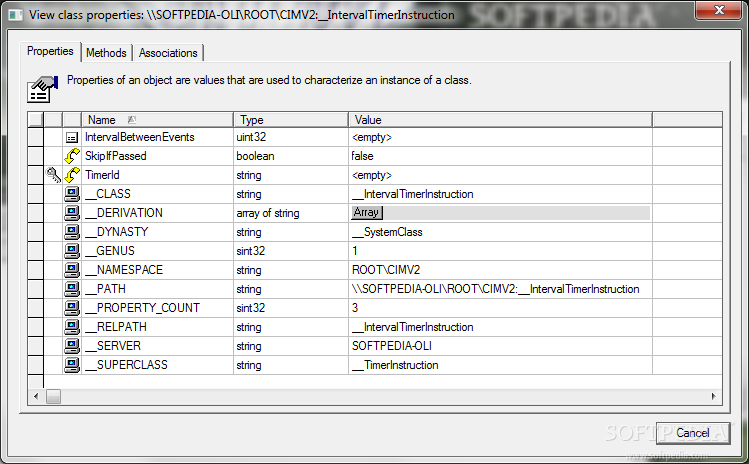Switch to the Properties tab
This screenshot has height=464, width=749.
50,51
